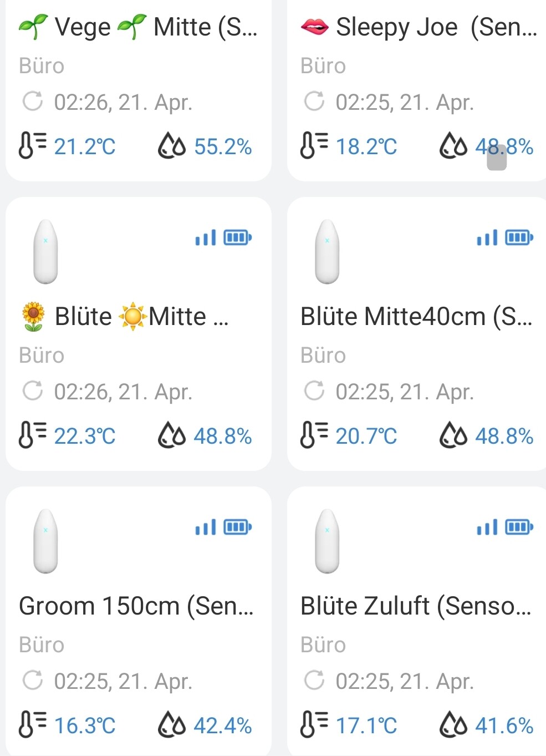Click battery icon on Blüte Mitte40cm card
The image size is (546, 756).
519,238
